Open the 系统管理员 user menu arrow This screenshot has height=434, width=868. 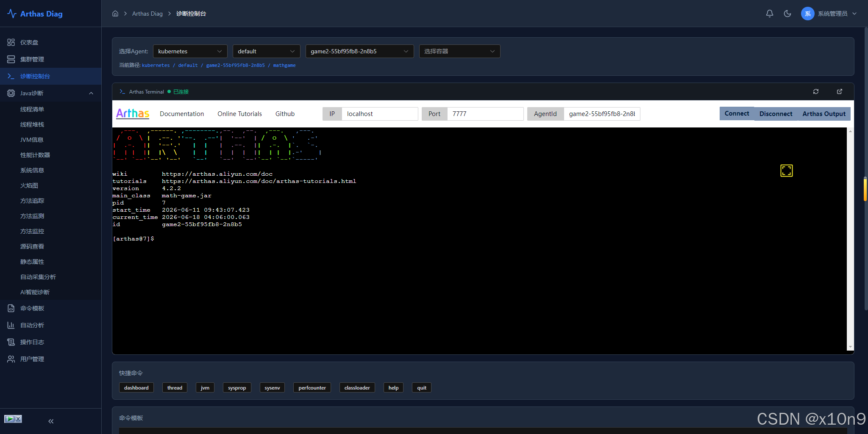click(x=854, y=14)
